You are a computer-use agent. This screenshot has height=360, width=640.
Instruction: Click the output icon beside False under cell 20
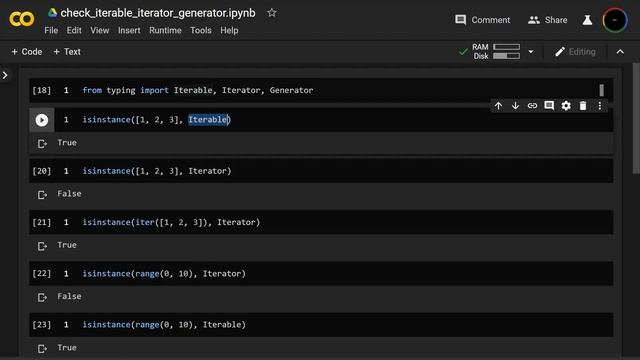tap(42, 195)
